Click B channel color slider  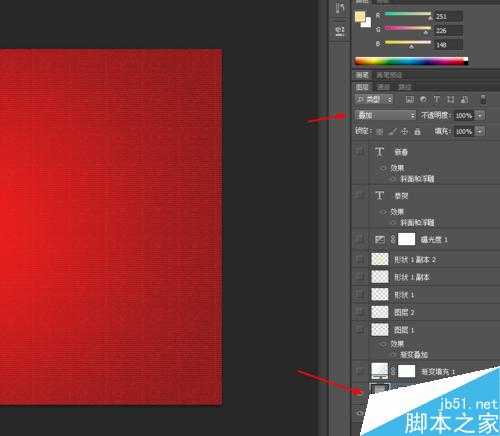408,43
